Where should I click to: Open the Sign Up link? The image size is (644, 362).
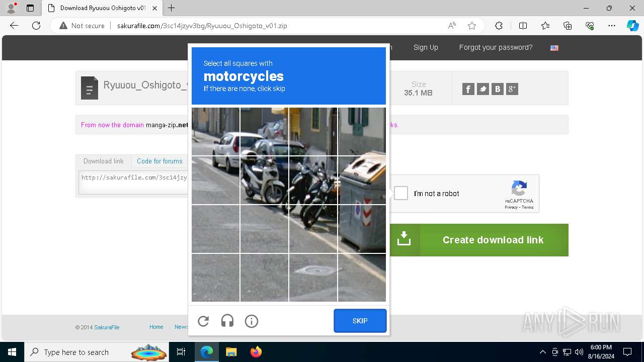pos(426,47)
